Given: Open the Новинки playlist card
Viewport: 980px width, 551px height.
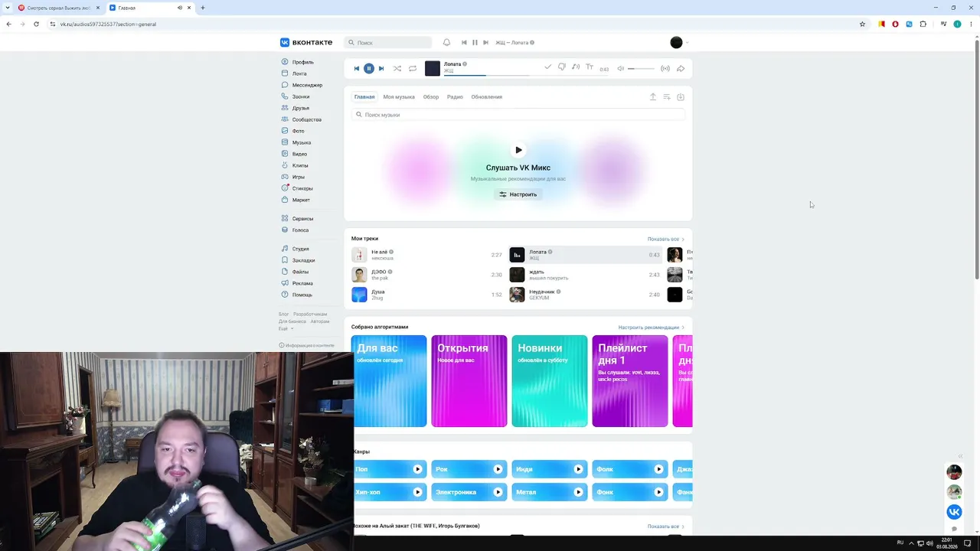Looking at the screenshot, I should coord(550,381).
